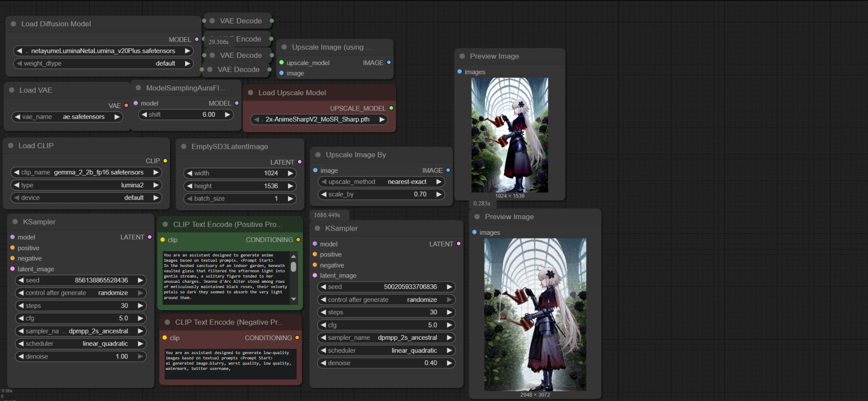
Task: Decrease the scale_by value using its left arrow
Action: [324, 194]
